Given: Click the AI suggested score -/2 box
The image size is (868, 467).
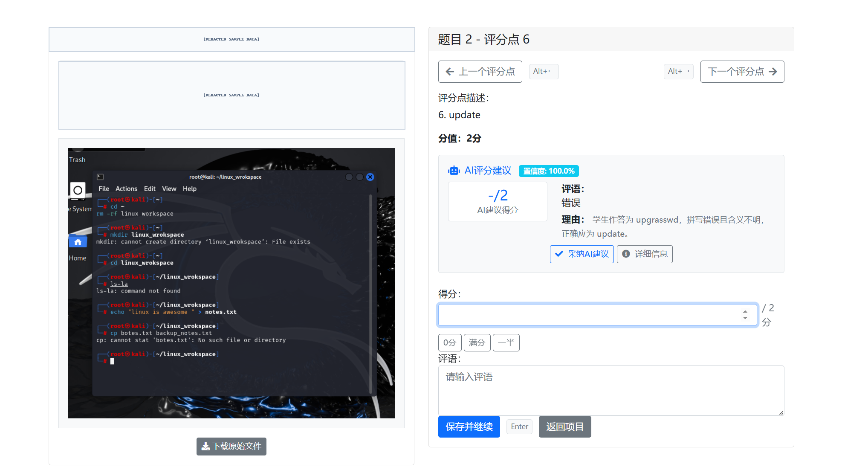Looking at the screenshot, I should (498, 202).
